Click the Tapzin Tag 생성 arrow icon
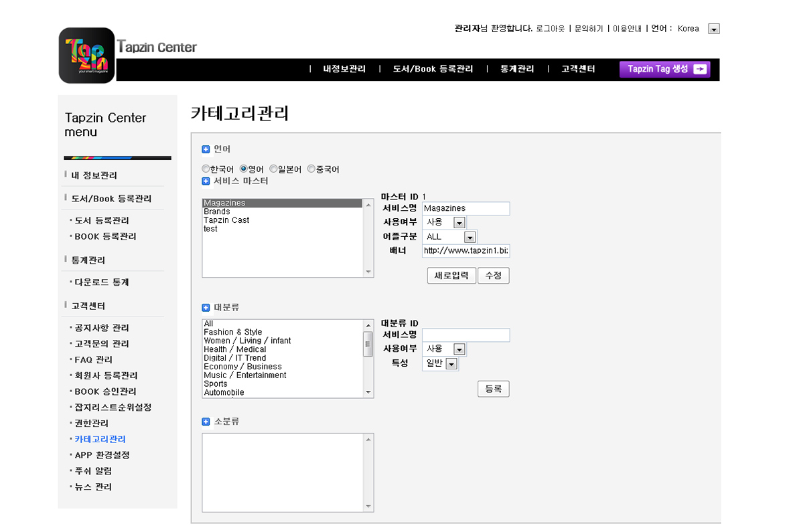This screenshot has height=532, width=785. tap(700, 69)
